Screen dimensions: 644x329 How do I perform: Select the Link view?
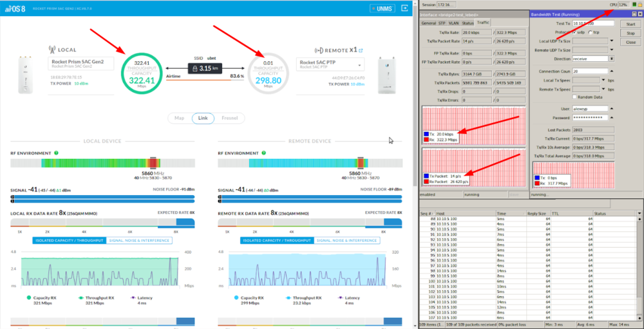(x=203, y=118)
